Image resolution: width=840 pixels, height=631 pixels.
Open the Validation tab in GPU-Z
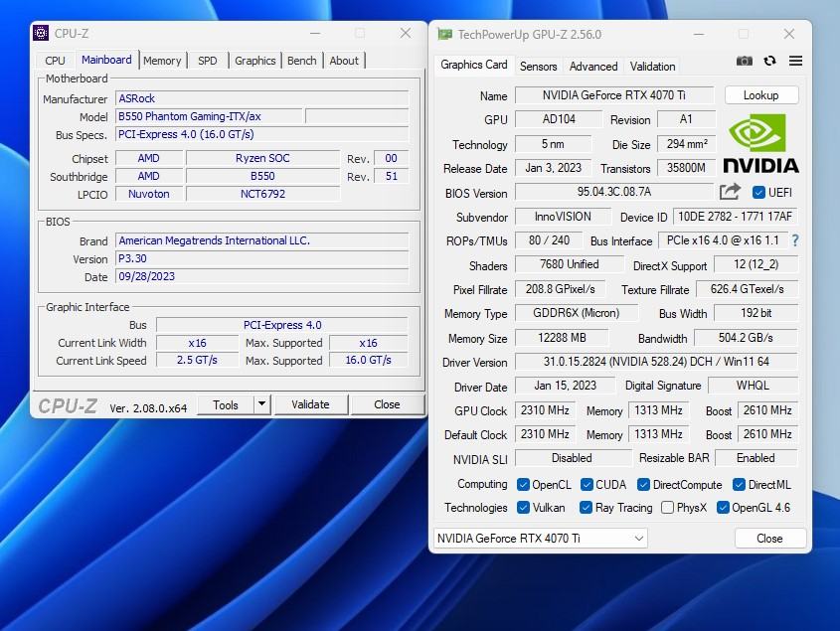point(652,67)
